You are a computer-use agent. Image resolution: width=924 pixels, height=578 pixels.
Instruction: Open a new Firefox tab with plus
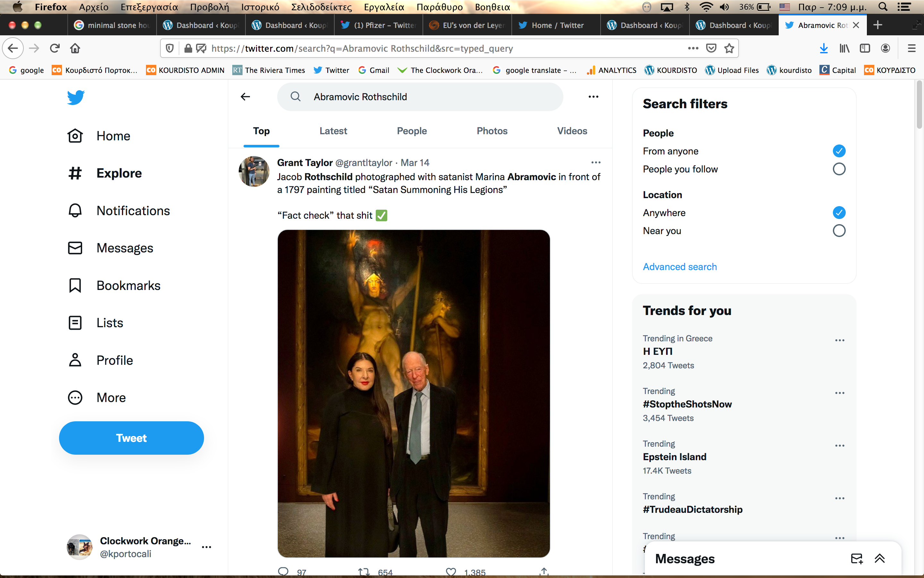[x=877, y=25]
